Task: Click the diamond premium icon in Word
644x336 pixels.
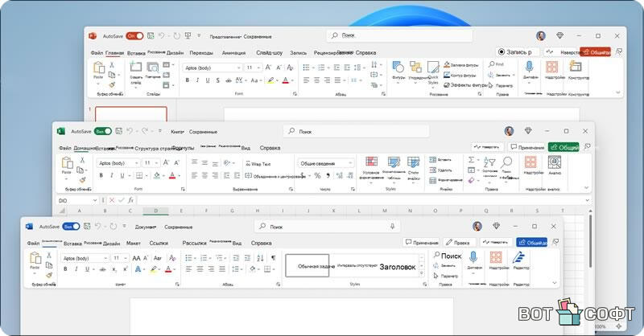Action: coord(496,226)
